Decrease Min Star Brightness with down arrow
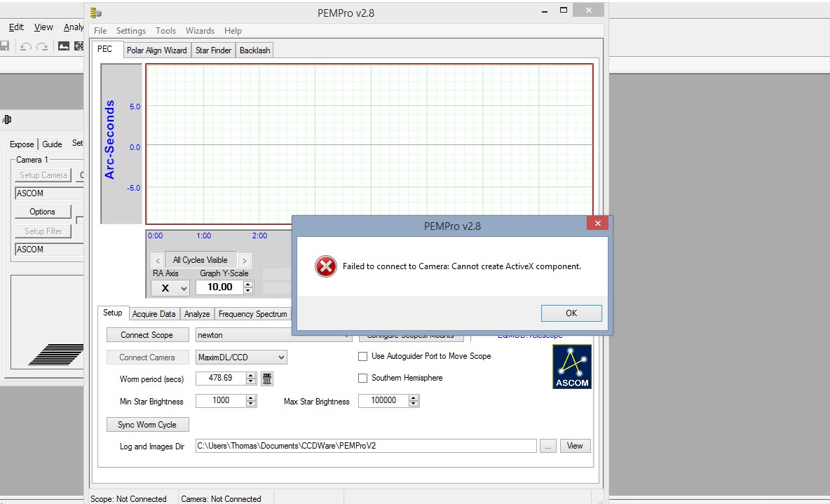The width and height of the screenshot is (830, 504). pyautogui.click(x=251, y=404)
